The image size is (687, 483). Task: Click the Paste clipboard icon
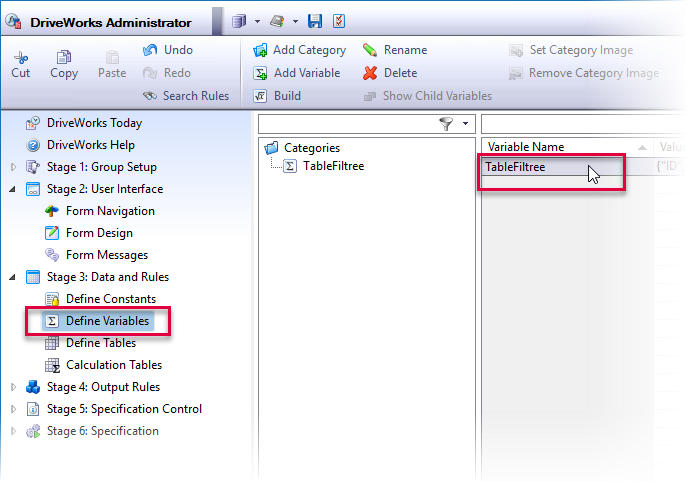pyautogui.click(x=112, y=57)
